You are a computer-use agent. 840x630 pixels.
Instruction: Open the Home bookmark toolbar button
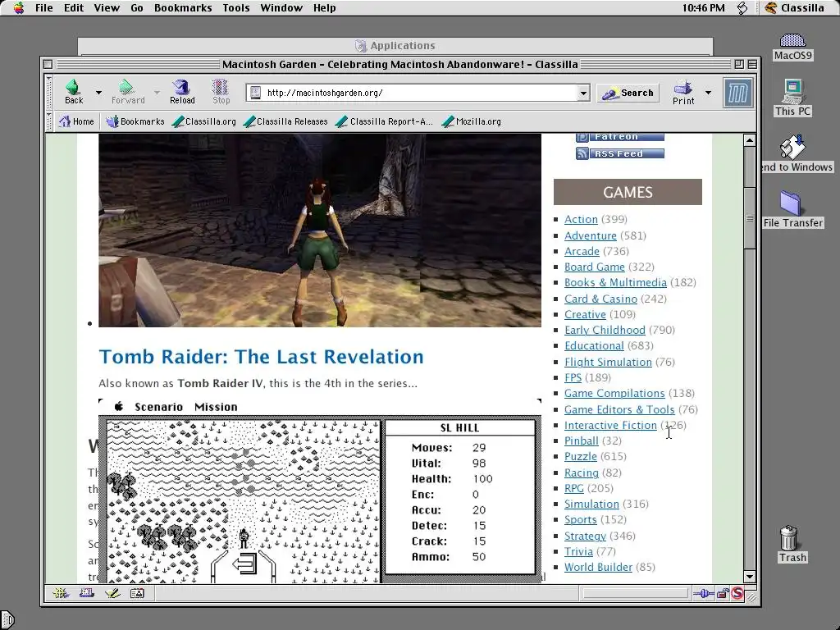(76, 121)
